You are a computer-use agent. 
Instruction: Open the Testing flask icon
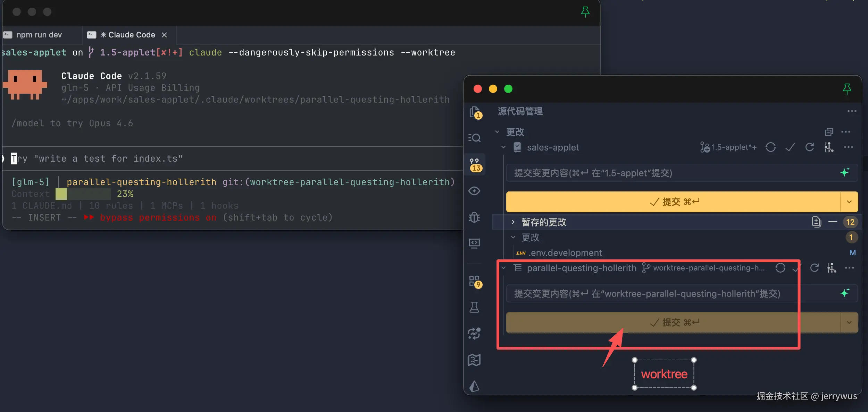click(475, 307)
